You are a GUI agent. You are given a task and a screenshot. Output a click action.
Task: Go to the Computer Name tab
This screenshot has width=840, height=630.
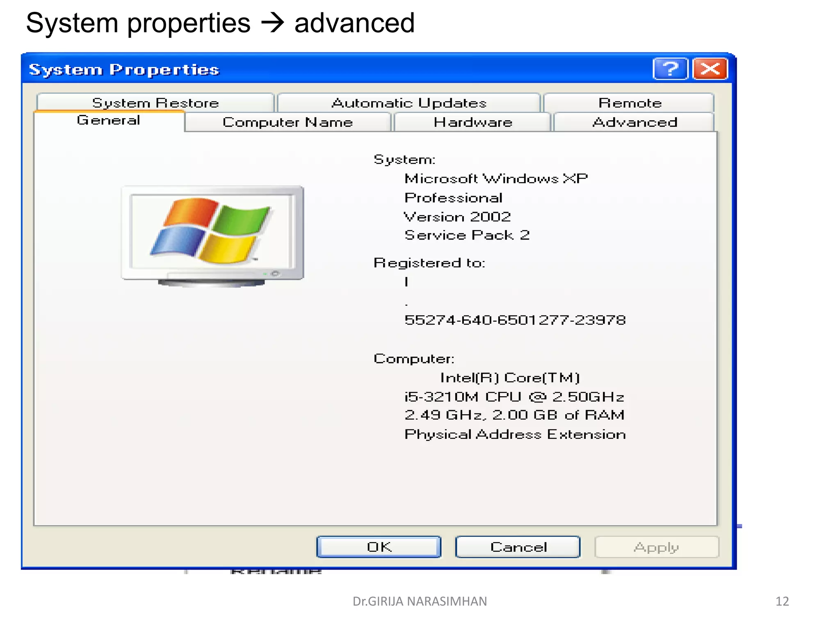click(288, 122)
